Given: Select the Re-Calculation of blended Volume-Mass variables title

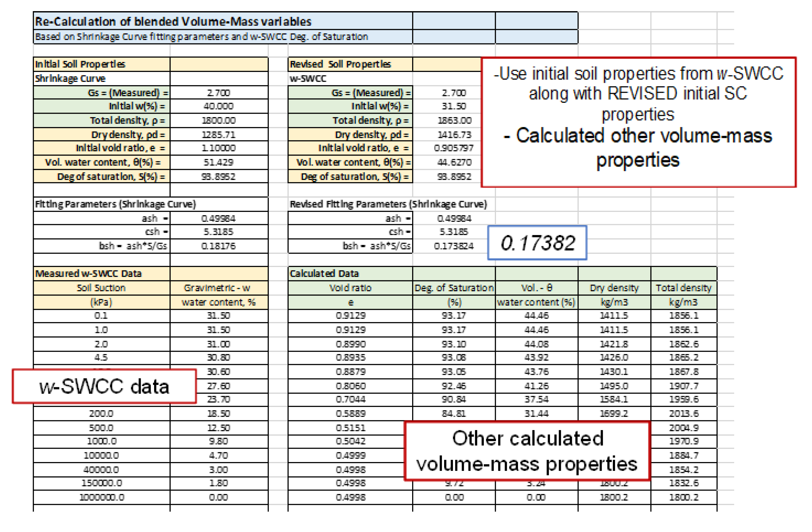Looking at the screenshot, I should click(173, 21).
